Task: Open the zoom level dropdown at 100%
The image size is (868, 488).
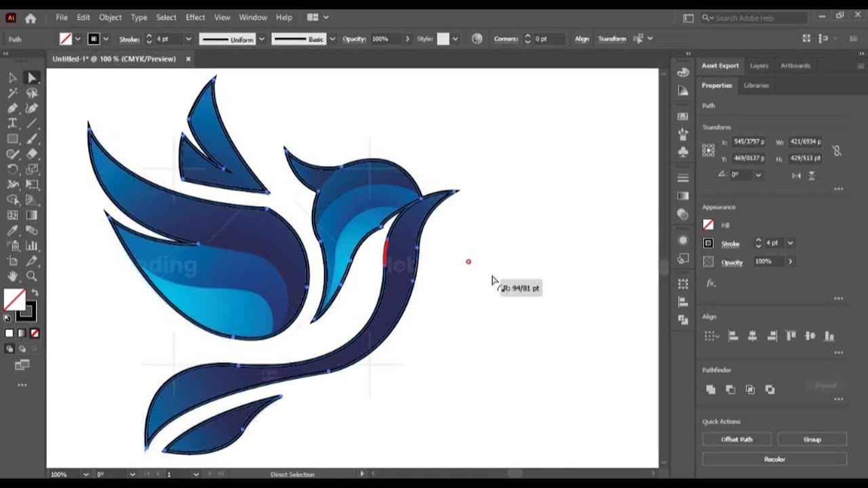Action: (85, 474)
